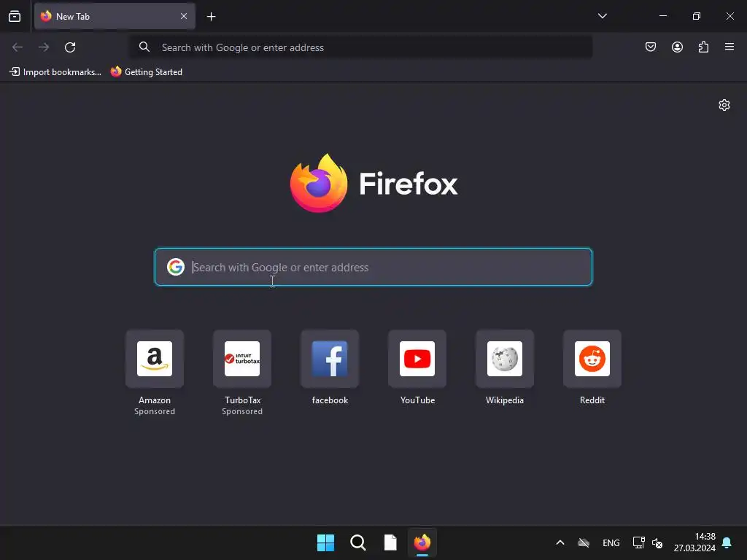This screenshot has width=747, height=560.
Task: Open a new tab with plus button
Action: [x=211, y=17]
